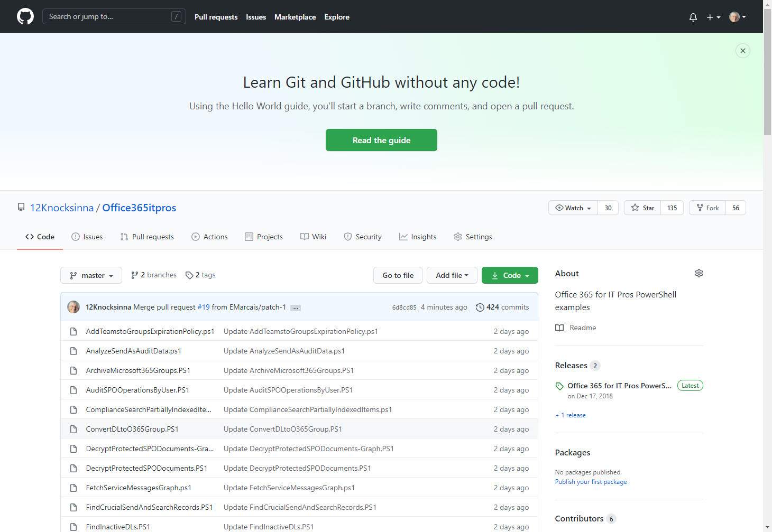772x532 pixels.
Task: Fork the repository
Action: 707,208
